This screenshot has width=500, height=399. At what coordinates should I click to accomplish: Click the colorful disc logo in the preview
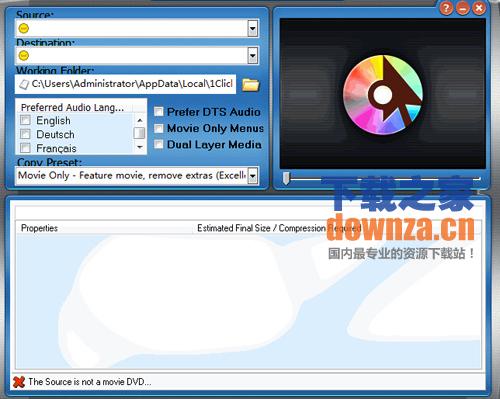pyautogui.click(x=383, y=95)
